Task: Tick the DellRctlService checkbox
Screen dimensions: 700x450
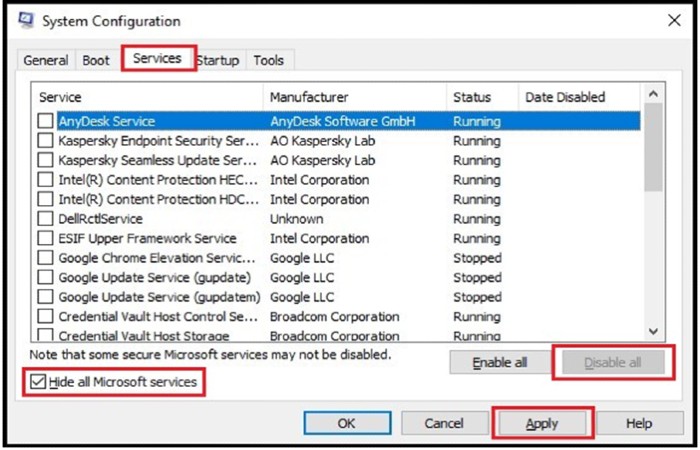Action: tap(45, 219)
